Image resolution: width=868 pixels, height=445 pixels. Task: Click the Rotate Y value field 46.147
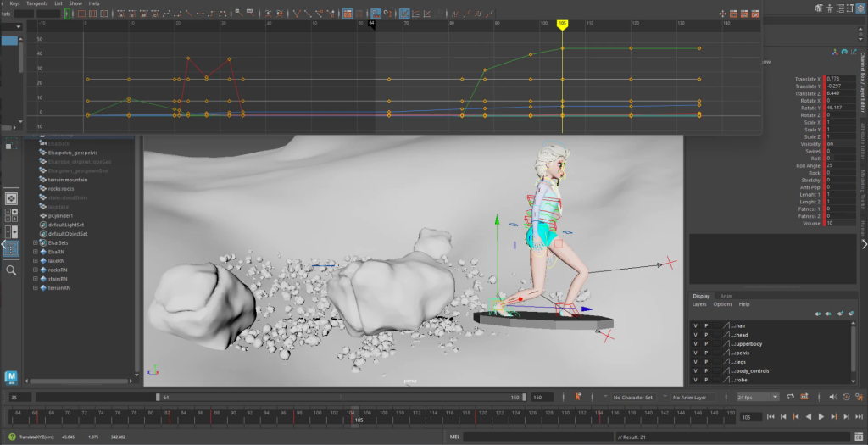[x=840, y=108]
